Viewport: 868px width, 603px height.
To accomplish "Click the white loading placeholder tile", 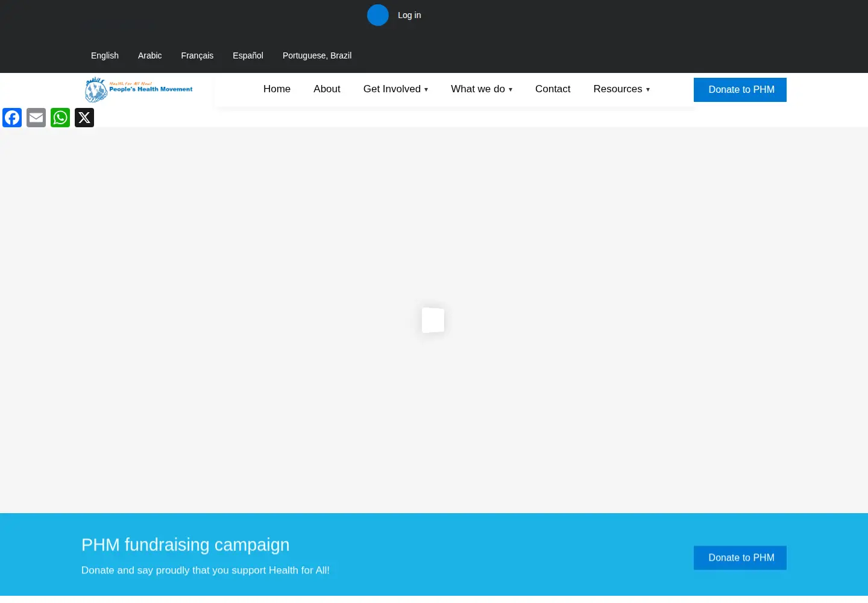I will pos(433,320).
